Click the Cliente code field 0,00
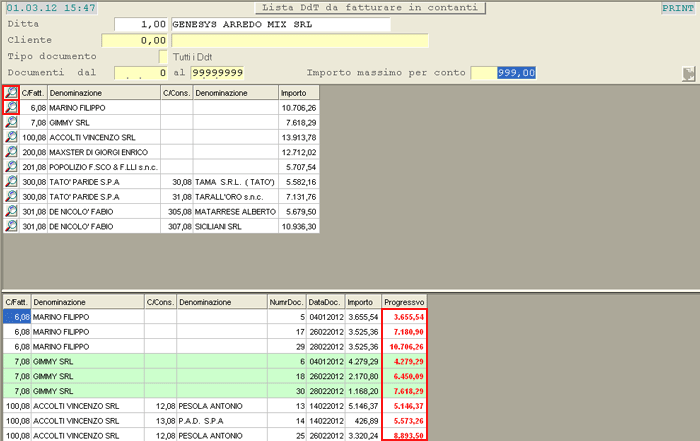This screenshot has width=700, height=441. point(134,41)
